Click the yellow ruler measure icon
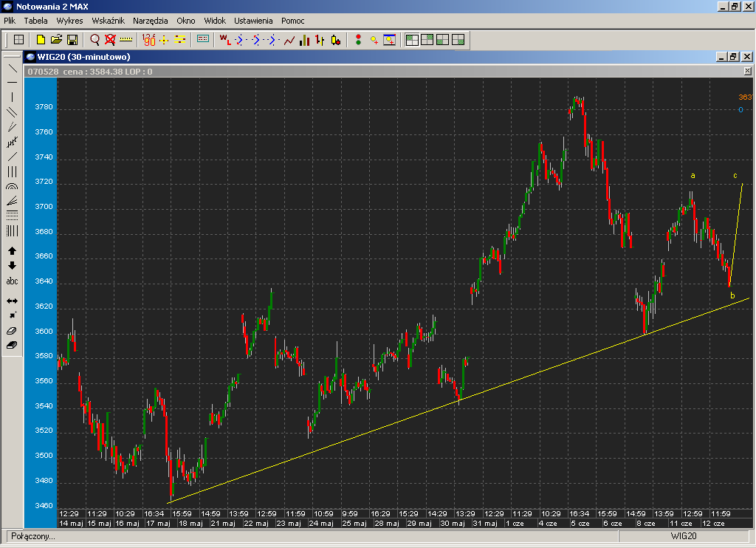Viewport: 756px width, 548px height. [x=126, y=40]
